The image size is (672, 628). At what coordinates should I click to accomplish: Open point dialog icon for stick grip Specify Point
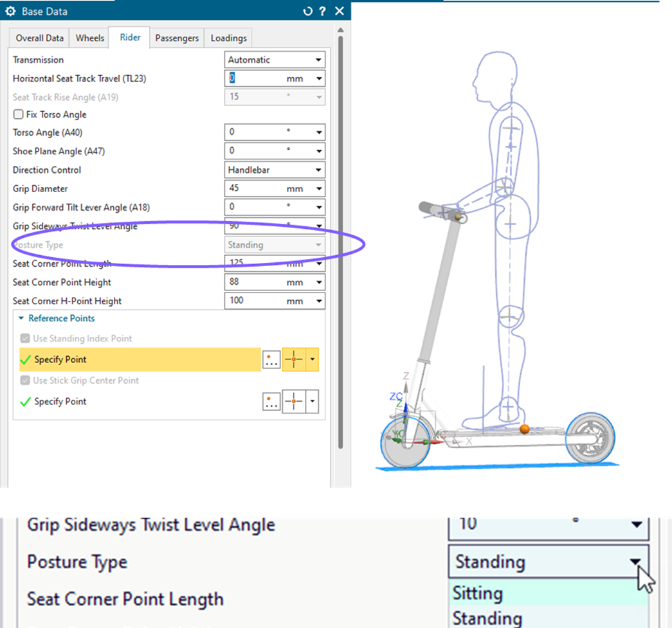271,402
